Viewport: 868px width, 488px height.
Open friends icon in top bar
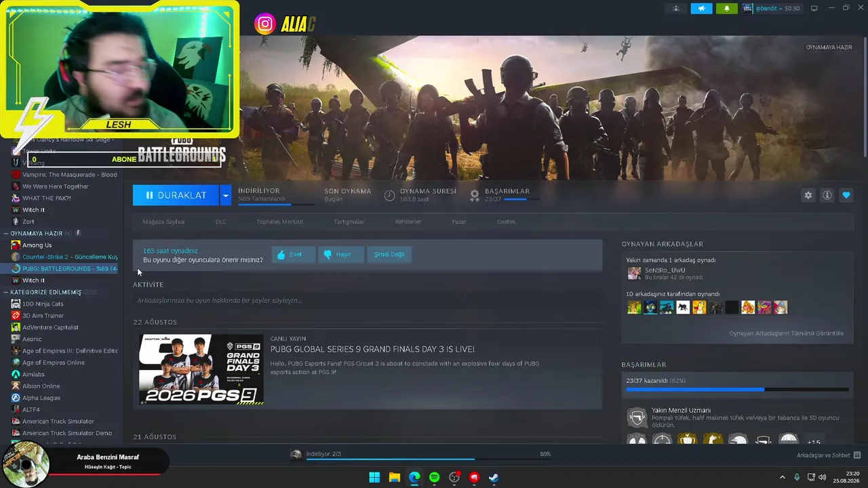click(675, 8)
